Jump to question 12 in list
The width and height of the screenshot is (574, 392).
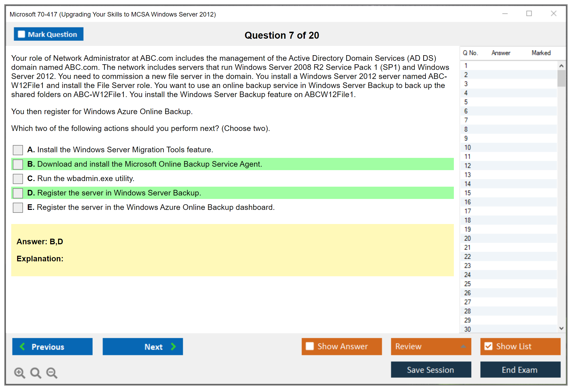[x=467, y=166]
